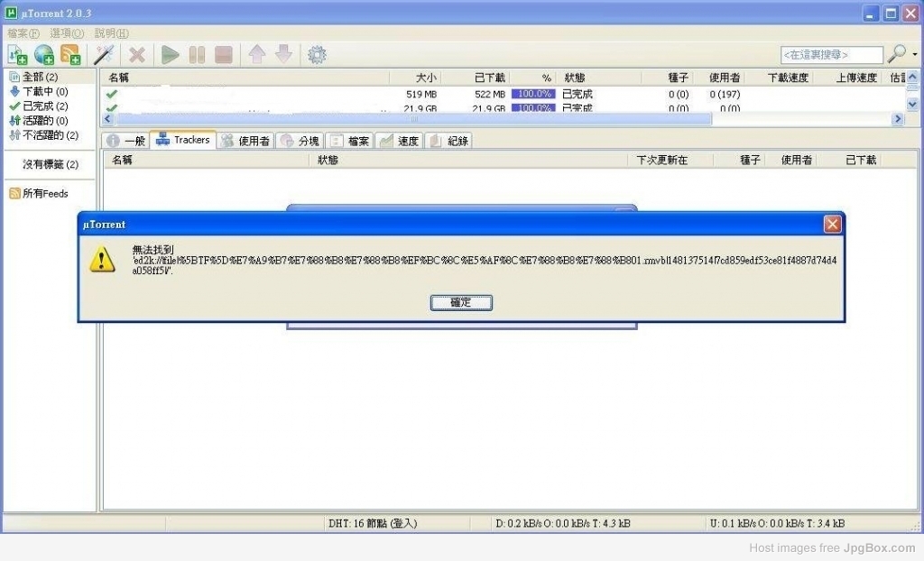
Task: Click the Start torrent play icon
Action: pyautogui.click(x=171, y=55)
